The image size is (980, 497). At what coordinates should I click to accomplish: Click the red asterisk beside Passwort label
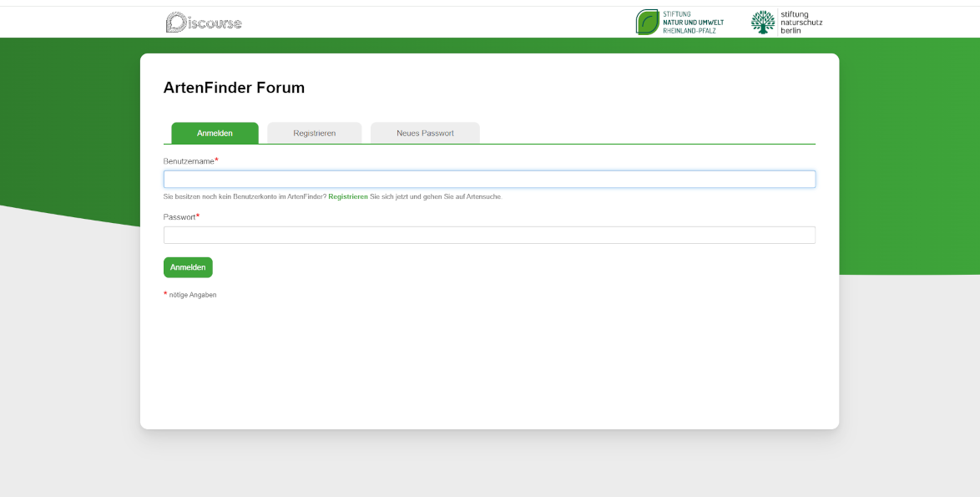click(x=198, y=216)
